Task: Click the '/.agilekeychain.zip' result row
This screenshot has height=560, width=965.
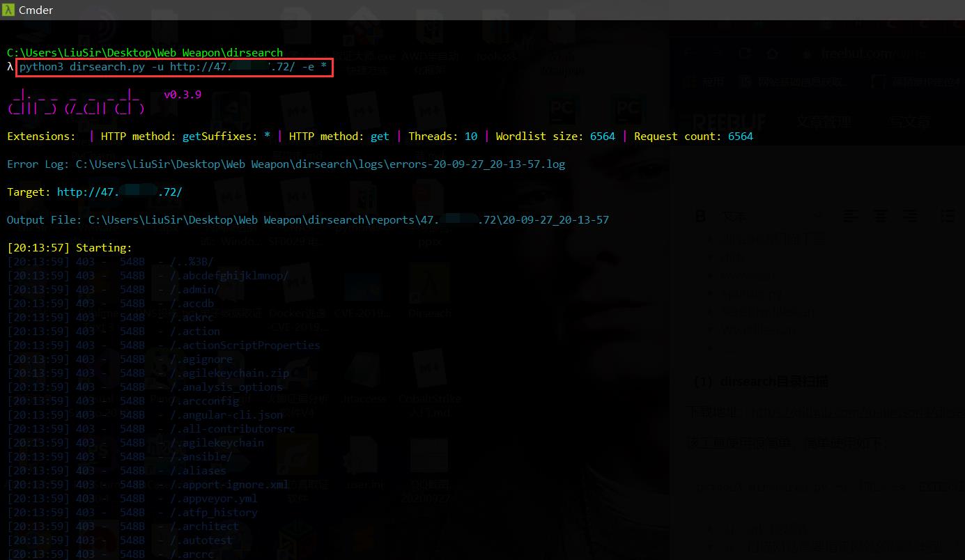Action: tap(148, 373)
